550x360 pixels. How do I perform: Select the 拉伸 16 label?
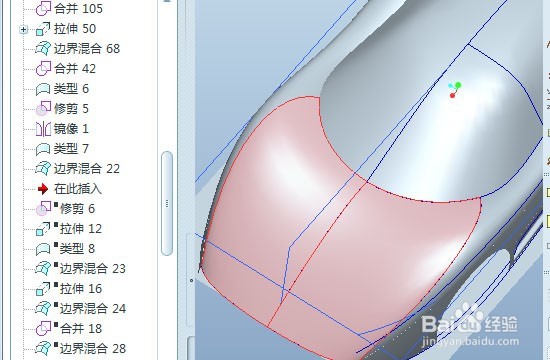point(81,289)
